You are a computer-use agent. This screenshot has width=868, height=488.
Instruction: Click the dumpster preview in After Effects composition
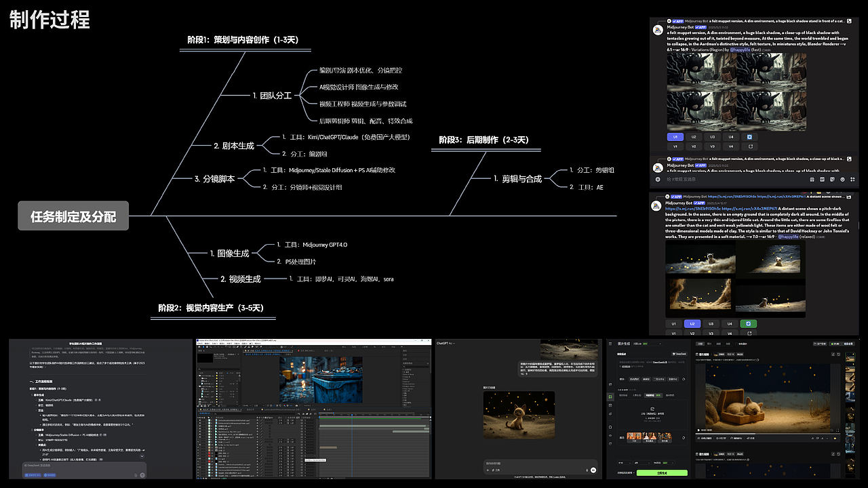coord(321,380)
